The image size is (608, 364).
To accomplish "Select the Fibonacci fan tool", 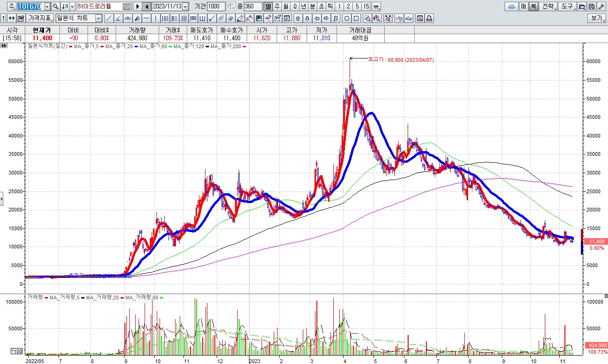I will (137, 18).
